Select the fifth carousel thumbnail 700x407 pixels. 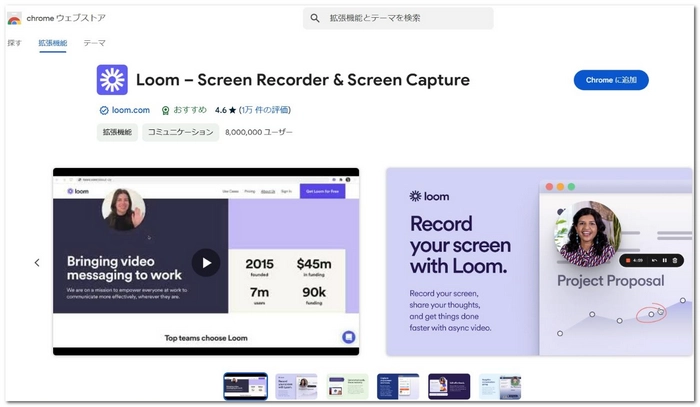tap(449, 386)
